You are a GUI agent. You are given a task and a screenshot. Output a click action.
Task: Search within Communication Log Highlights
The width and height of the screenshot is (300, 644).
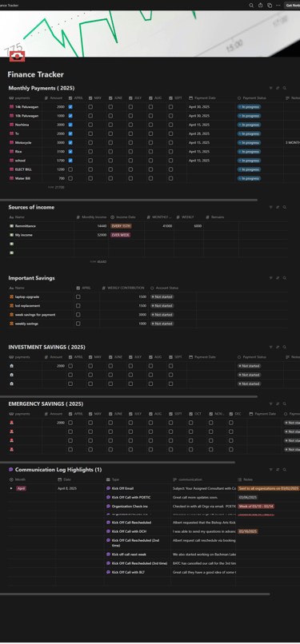[284, 470]
